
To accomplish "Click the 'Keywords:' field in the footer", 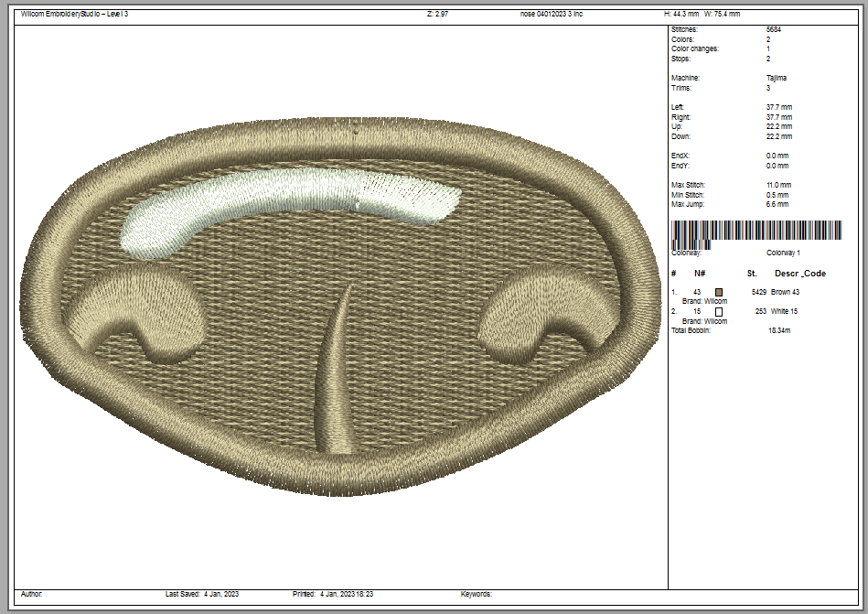I will (x=476, y=594).
